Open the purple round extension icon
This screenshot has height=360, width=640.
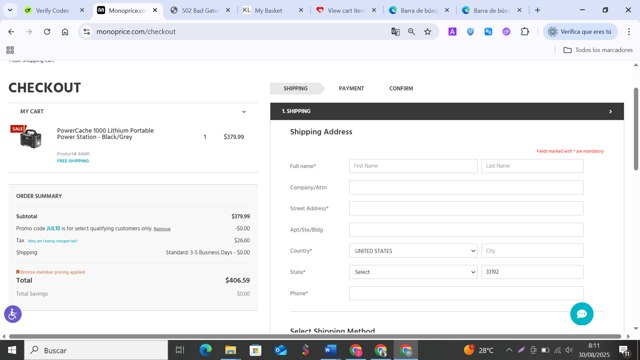(x=506, y=31)
